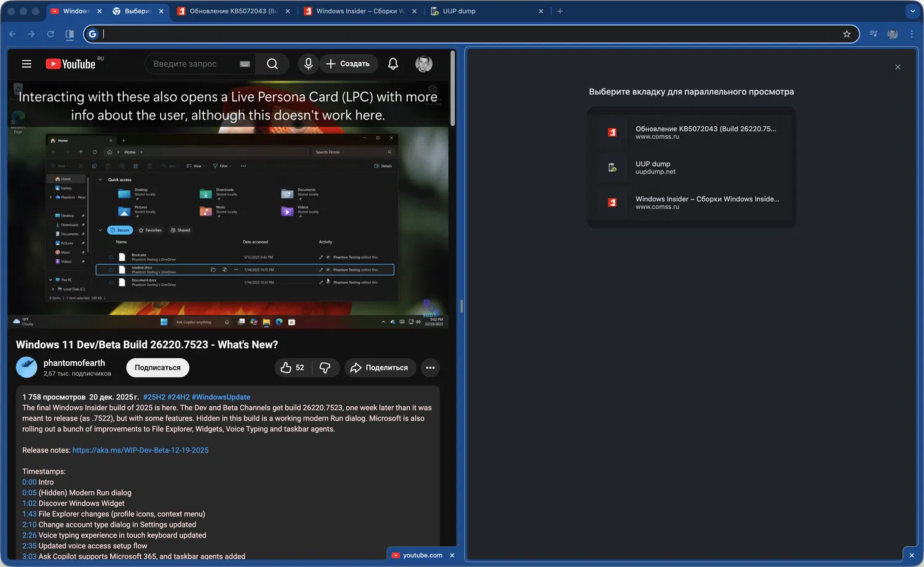Screen dimensions: 924x567
Task: Open the browser three-dot menu
Action: [912, 34]
